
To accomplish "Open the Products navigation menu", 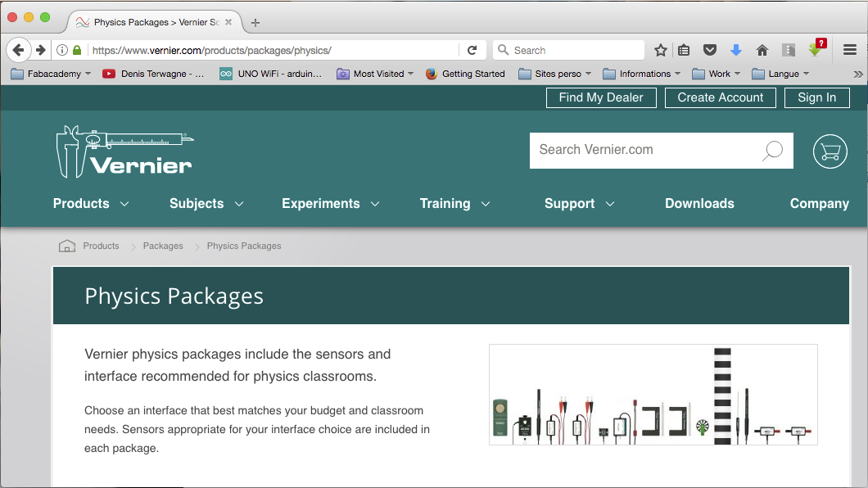I will click(x=91, y=204).
